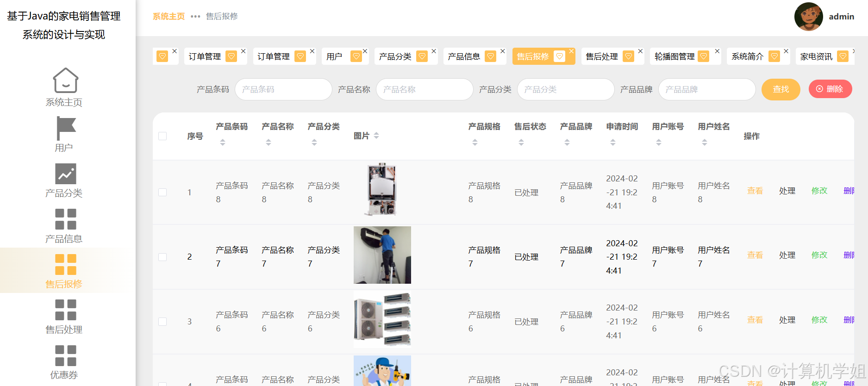
Task: Select the 售后报修 orange grid icon
Action: point(66,264)
